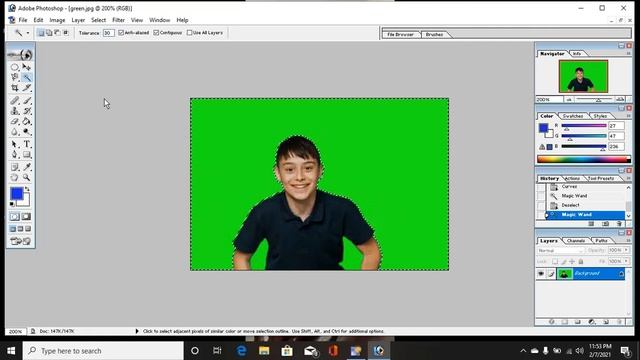Select the Dodge tool
Screen dimensions: 640x360
(x=27, y=132)
